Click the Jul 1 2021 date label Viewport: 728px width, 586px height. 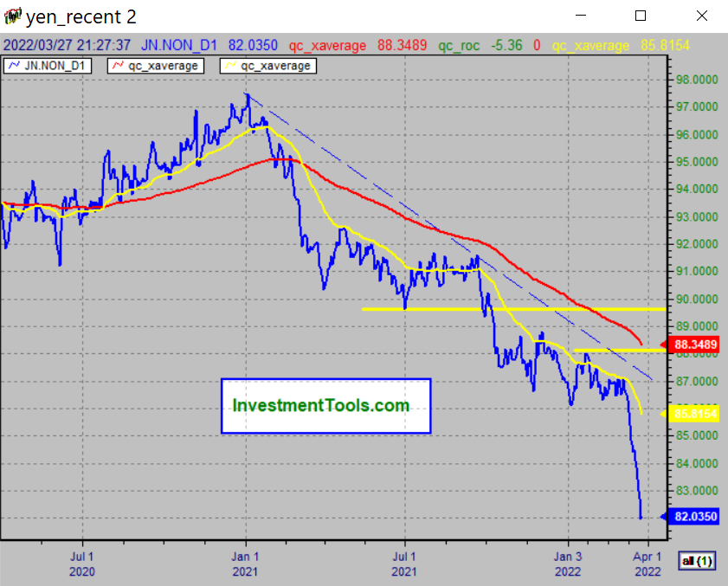pyautogui.click(x=404, y=564)
